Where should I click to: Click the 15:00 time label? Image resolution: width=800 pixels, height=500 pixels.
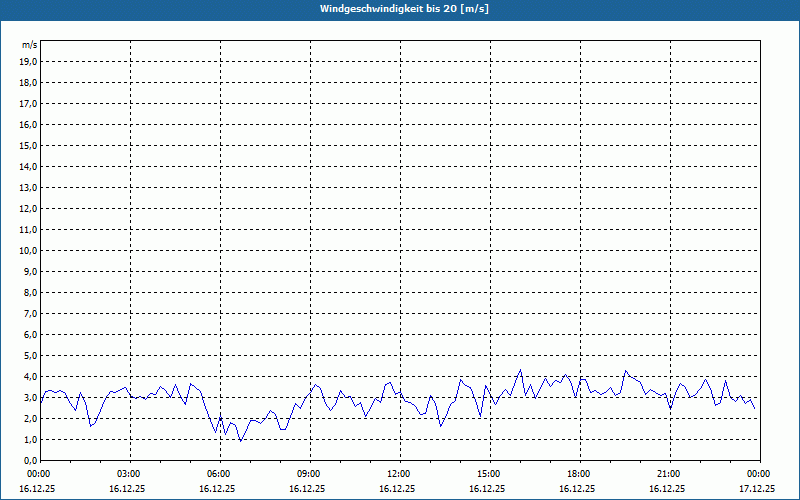489,473
